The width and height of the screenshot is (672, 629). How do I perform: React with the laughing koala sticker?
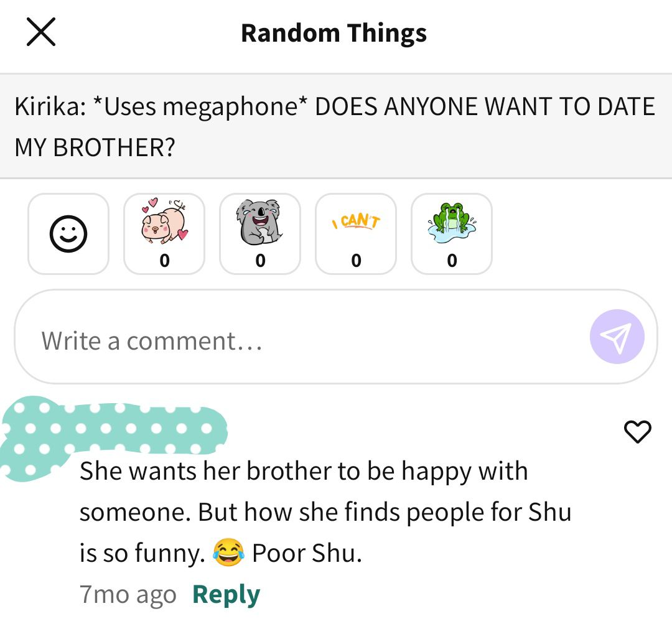[260, 234]
